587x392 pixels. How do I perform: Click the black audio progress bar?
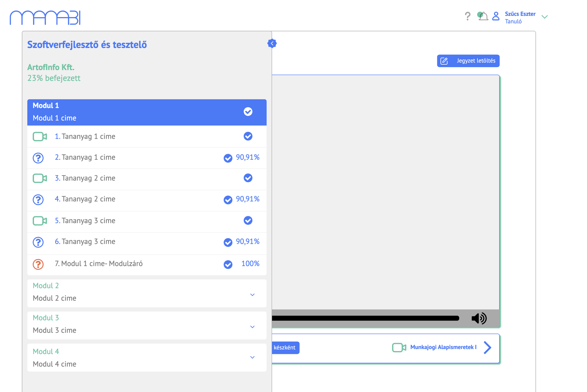click(x=365, y=318)
